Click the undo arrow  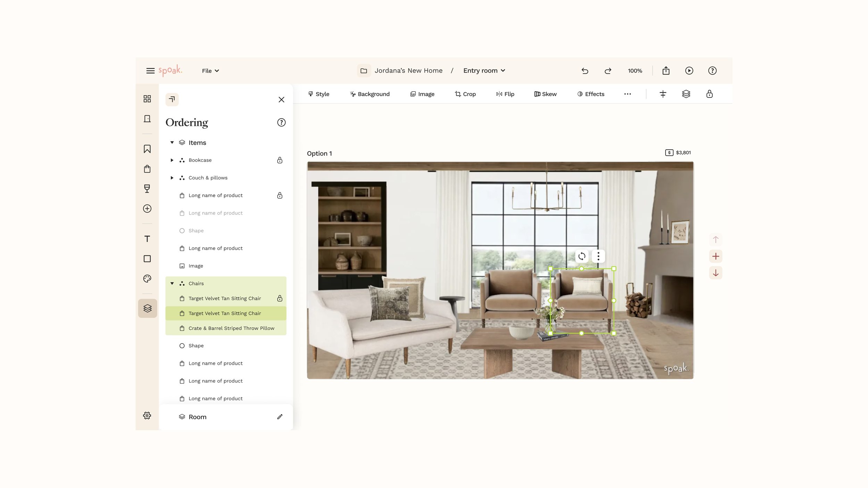[585, 71]
